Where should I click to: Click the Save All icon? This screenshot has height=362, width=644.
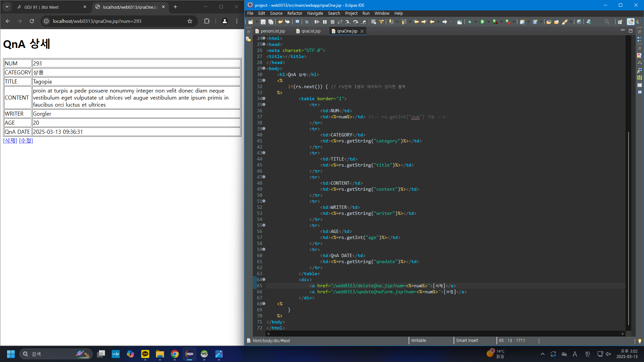pos(271,22)
